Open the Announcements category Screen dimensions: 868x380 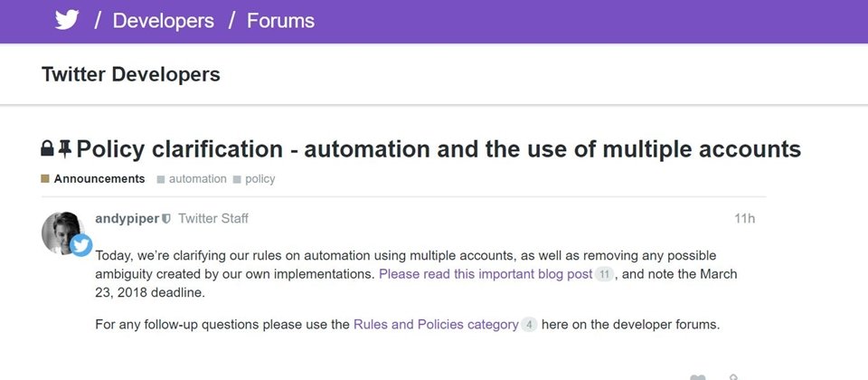point(99,179)
